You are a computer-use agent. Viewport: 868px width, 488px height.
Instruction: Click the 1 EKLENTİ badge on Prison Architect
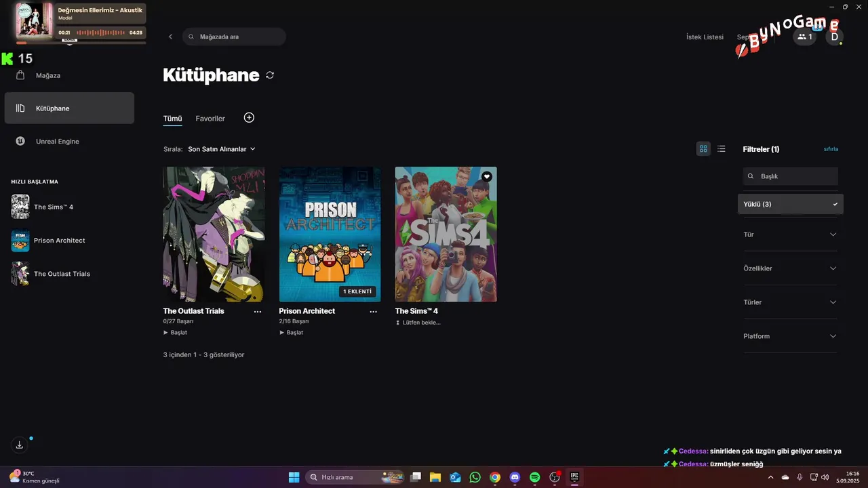click(357, 291)
